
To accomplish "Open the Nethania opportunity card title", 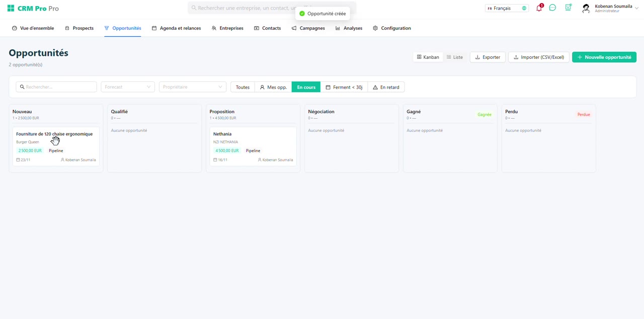I will 222,134.
